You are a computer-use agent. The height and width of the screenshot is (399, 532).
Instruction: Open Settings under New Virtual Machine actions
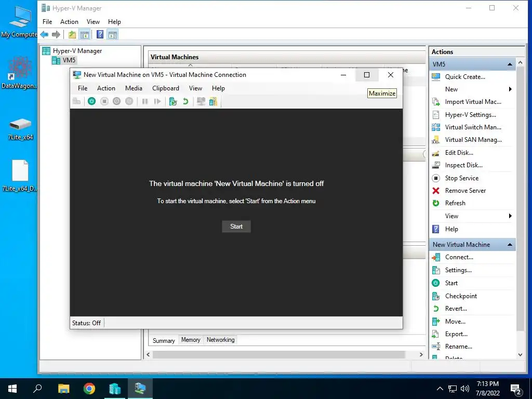458,270
